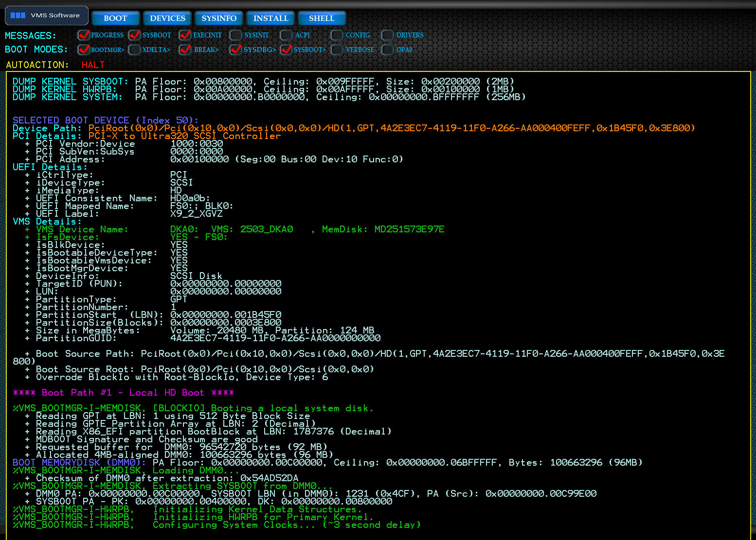Select the VMS Device Name: DKA0 line
The image size is (756, 540).
234,229
